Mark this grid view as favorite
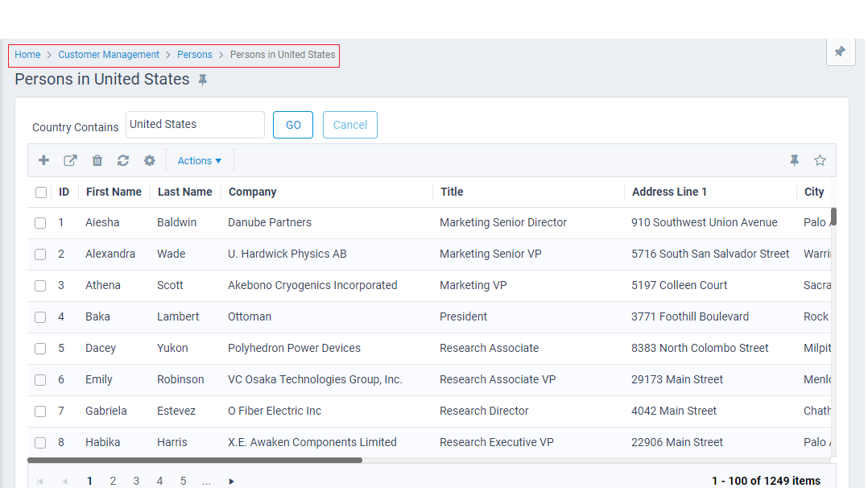Screen dimensions: 868x488 (820, 160)
